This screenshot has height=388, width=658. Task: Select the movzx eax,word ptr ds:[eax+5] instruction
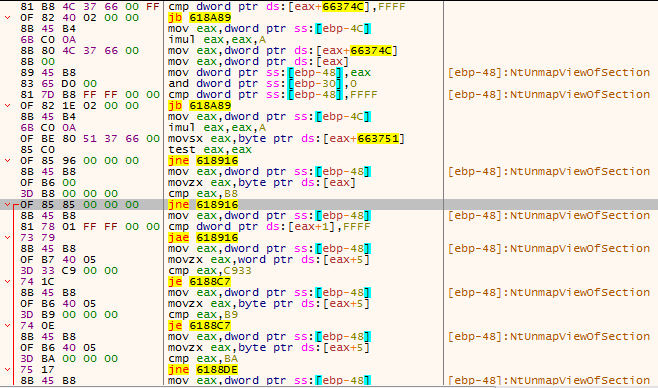269,260
